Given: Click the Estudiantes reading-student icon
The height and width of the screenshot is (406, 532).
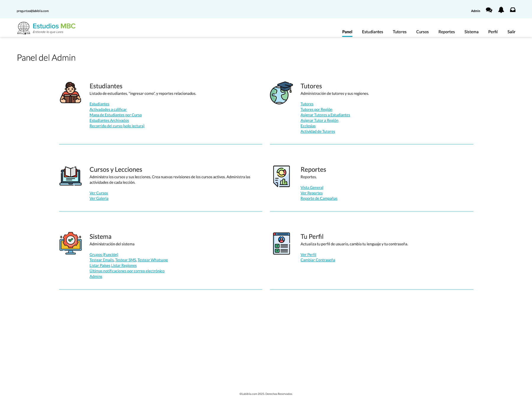Looking at the screenshot, I should click(70, 93).
